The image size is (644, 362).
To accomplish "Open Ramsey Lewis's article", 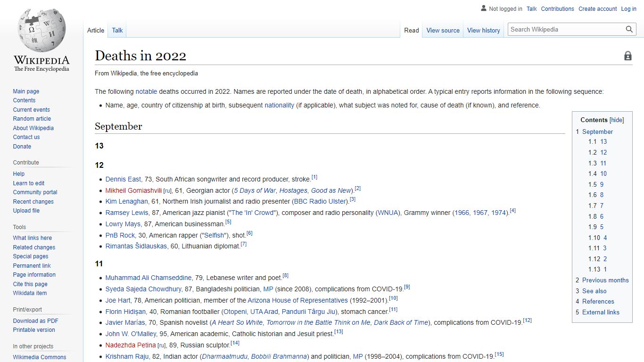I will 127,213.
